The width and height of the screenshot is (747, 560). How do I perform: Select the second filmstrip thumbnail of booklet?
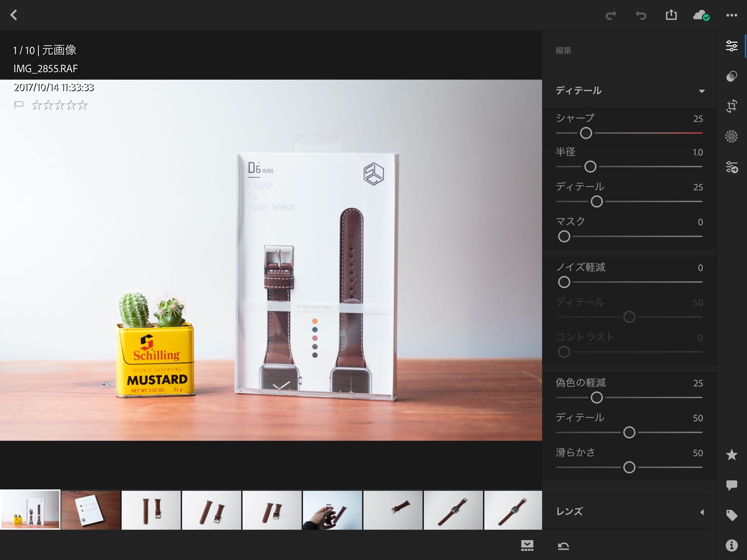click(91, 510)
